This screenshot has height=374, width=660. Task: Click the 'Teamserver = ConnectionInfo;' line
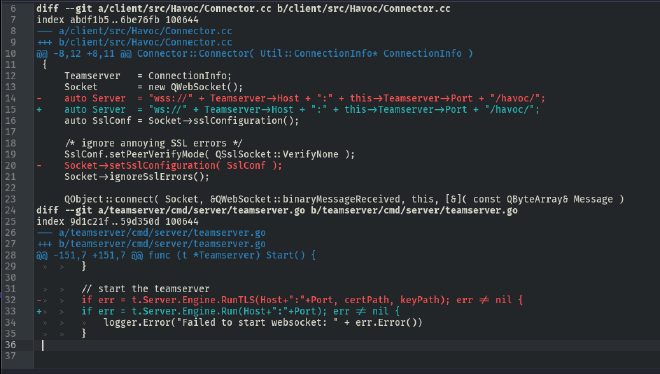coord(148,76)
